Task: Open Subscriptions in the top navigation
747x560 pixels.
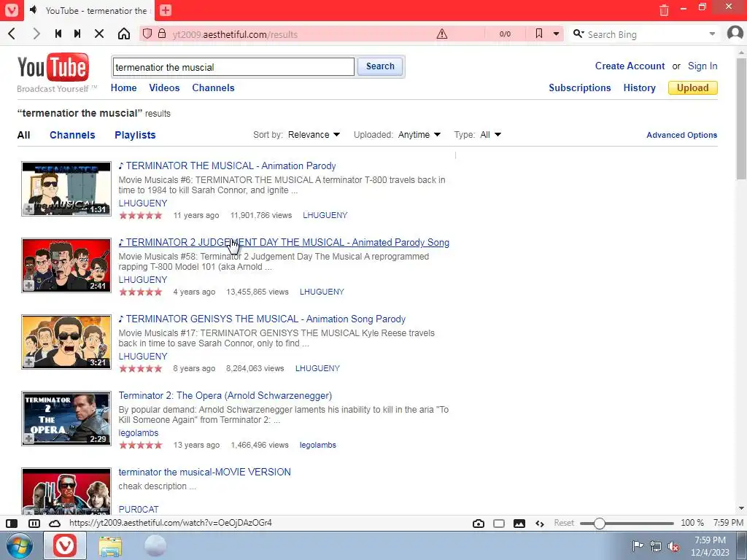Action: click(x=579, y=87)
